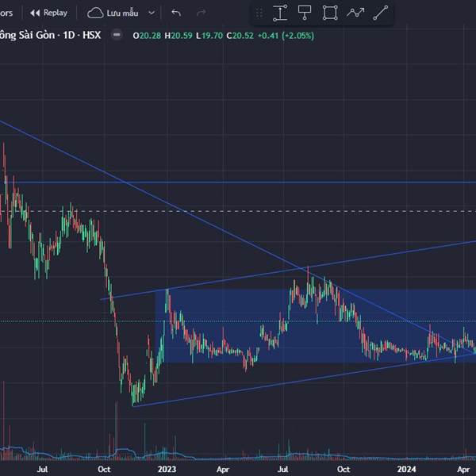Click the 1D timeframe in chart title
476x476 pixels.
pyautogui.click(x=69, y=35)
